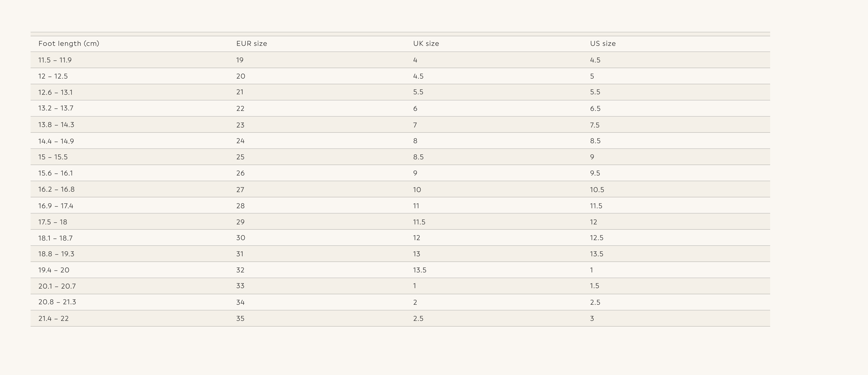Select the '12.6 – 13.1' foot length cell
Image resolution: width=868 pixels, height=375 pixels.
tap(55, 92)
